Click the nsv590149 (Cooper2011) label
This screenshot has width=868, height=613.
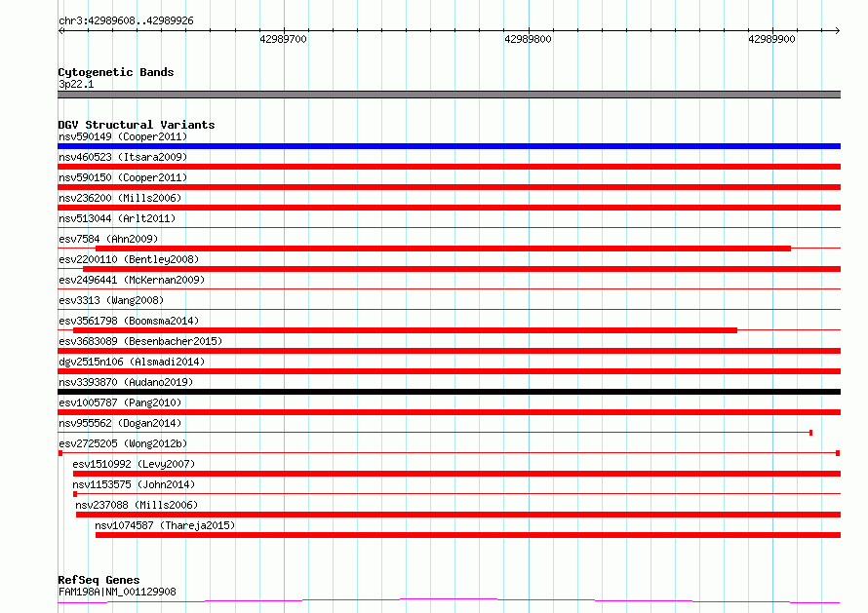[123, 136]
